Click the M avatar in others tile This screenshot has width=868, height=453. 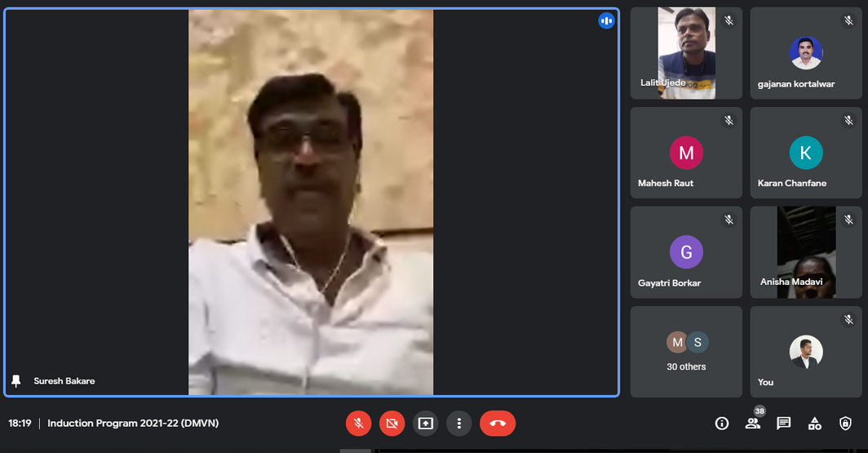[677, 342]
